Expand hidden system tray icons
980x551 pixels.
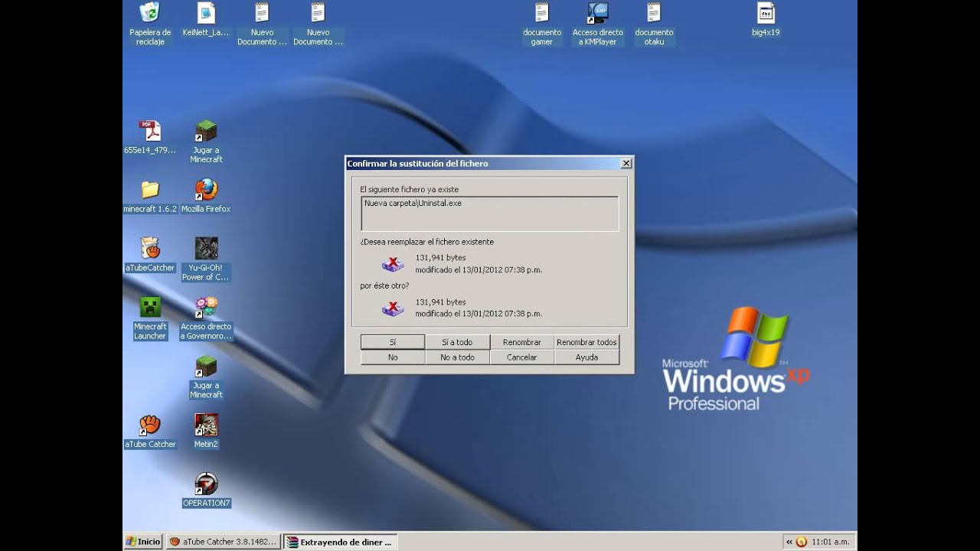coord(789,542)
